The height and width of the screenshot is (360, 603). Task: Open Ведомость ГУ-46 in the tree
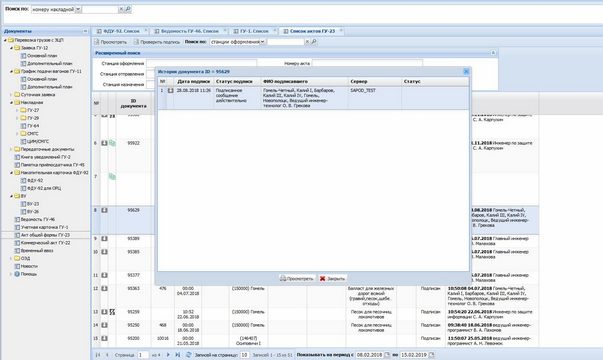(38, 219)
